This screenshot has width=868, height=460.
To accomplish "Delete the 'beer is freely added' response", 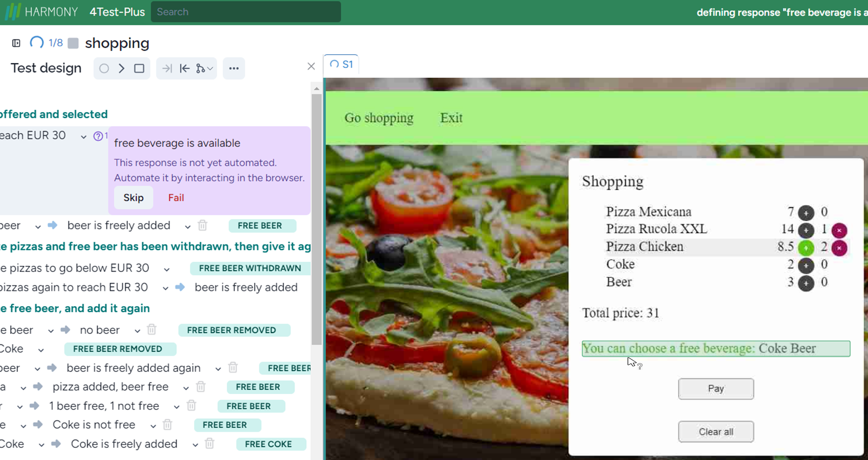I will pos(203,225).
